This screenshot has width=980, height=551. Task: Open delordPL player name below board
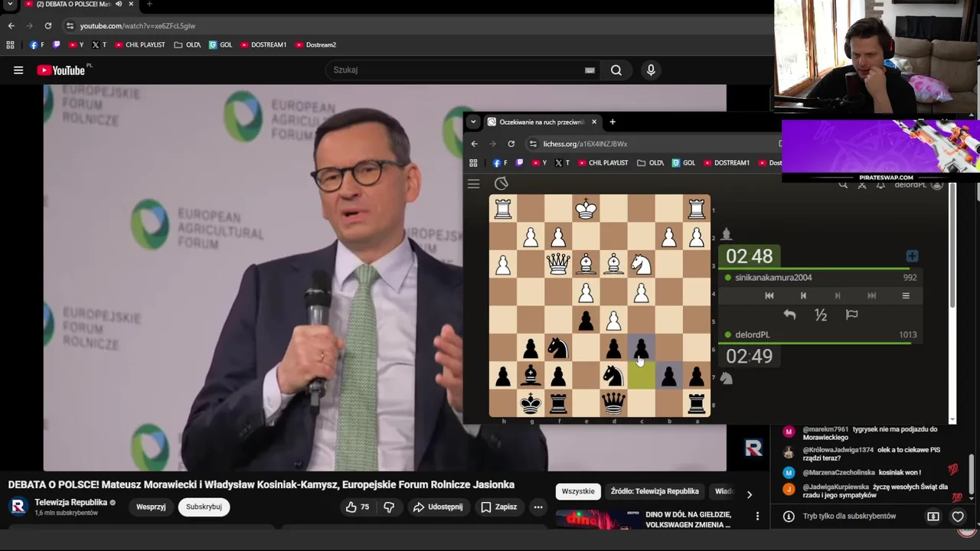pyautogui.click(x=752, y=334)
